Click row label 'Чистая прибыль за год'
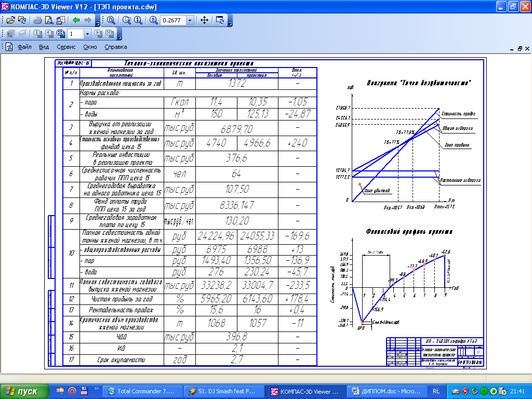The height and width of the screenshot is (399, 532). click(122, 299)
